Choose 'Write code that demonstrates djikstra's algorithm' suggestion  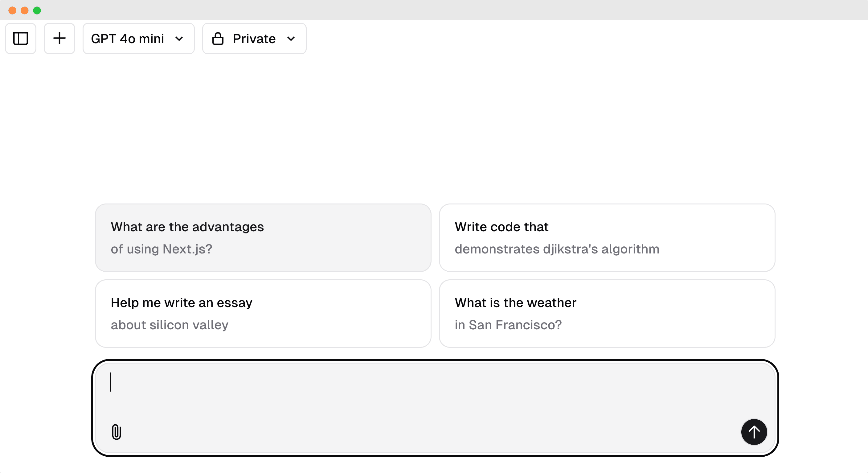pyautogui.click(x=607, y=238)
